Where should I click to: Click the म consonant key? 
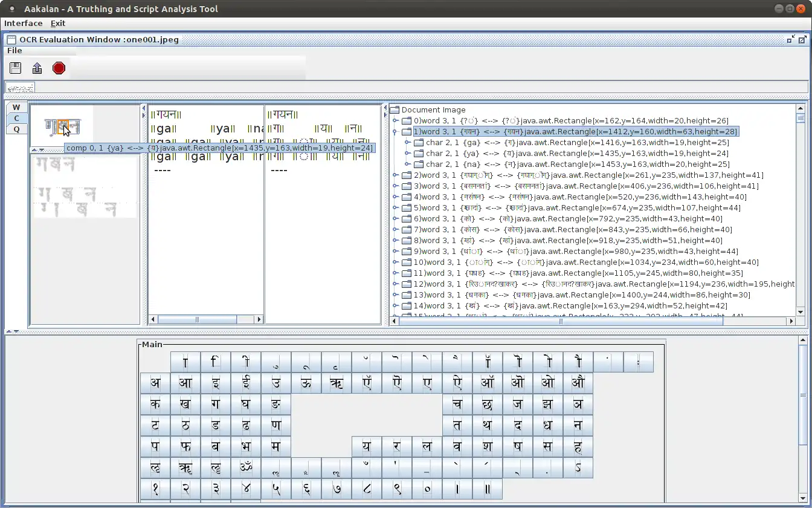click(276, 446)
